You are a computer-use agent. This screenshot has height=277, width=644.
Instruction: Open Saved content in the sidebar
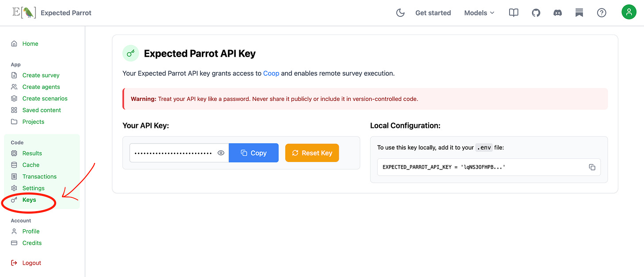click(42, 110)
